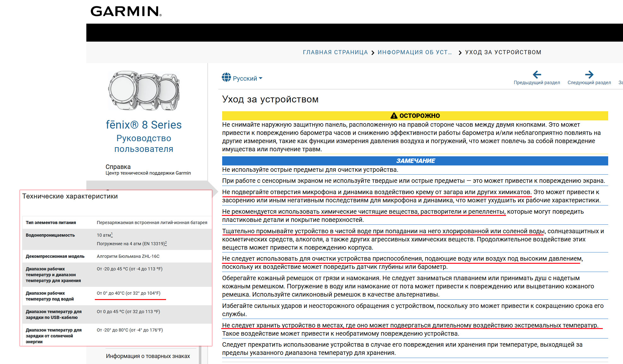Image resolution: width=623 pixels, height=364 pixels.
Task: Click the caret next to Русский
Action: 261,78
